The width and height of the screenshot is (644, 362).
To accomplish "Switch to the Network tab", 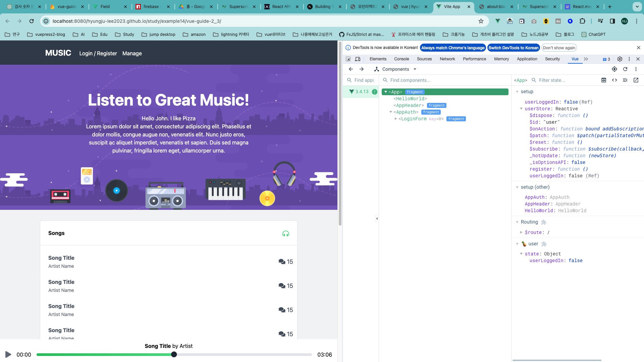I will click(x=447, y=59).
